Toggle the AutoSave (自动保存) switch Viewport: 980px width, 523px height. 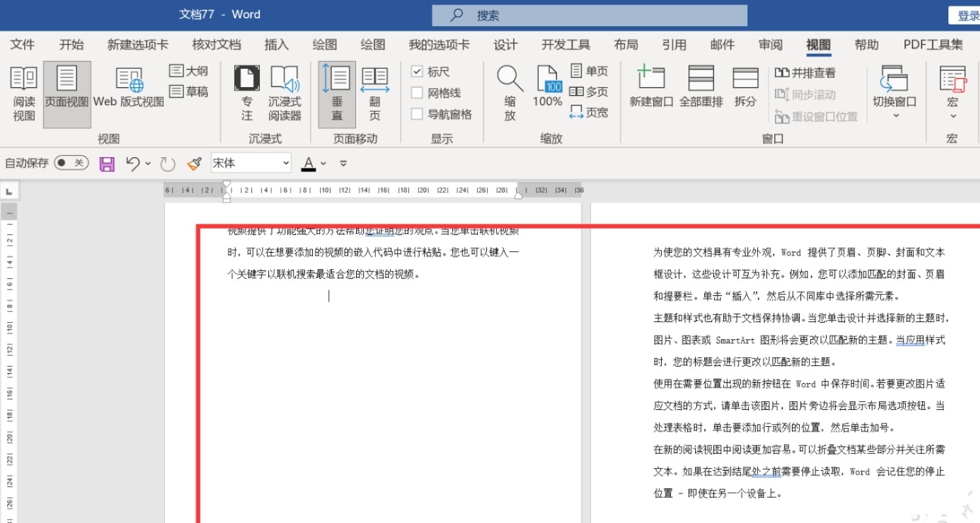click(71, 163)
